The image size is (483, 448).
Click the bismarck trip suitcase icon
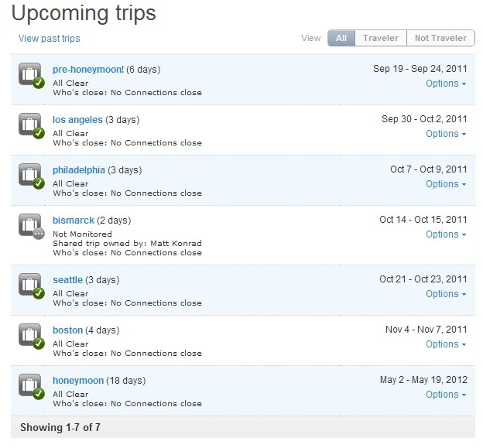30,225
